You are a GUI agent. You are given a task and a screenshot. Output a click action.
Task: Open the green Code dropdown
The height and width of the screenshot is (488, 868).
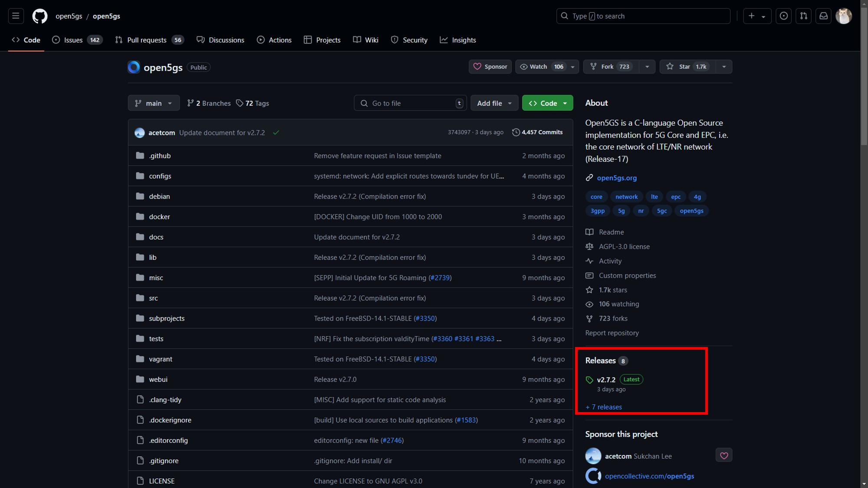point(547,103)
